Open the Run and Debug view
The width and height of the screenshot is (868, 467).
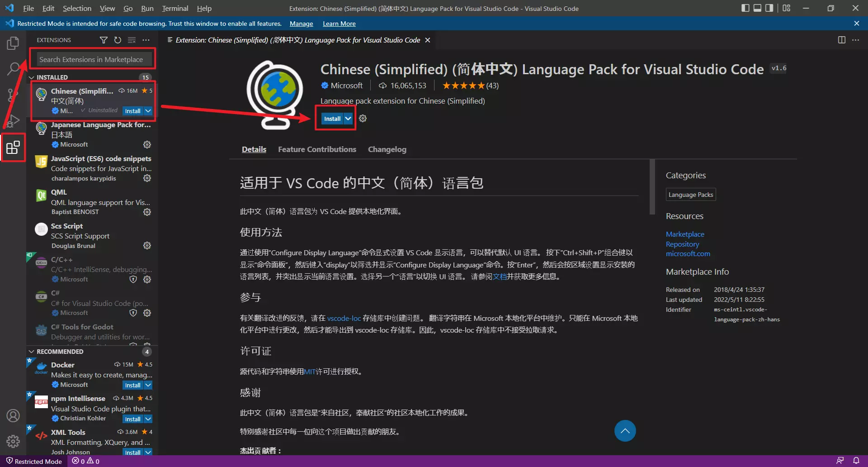pyautogui.click(x=13, y=121)
